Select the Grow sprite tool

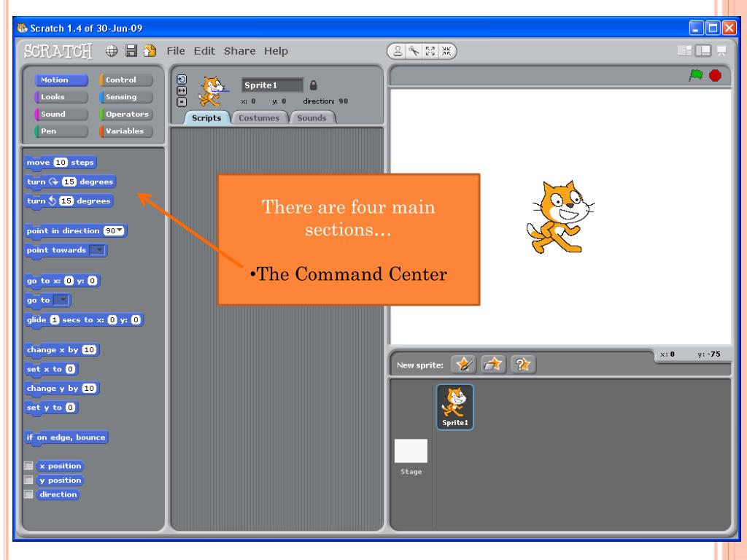point(430,51)
